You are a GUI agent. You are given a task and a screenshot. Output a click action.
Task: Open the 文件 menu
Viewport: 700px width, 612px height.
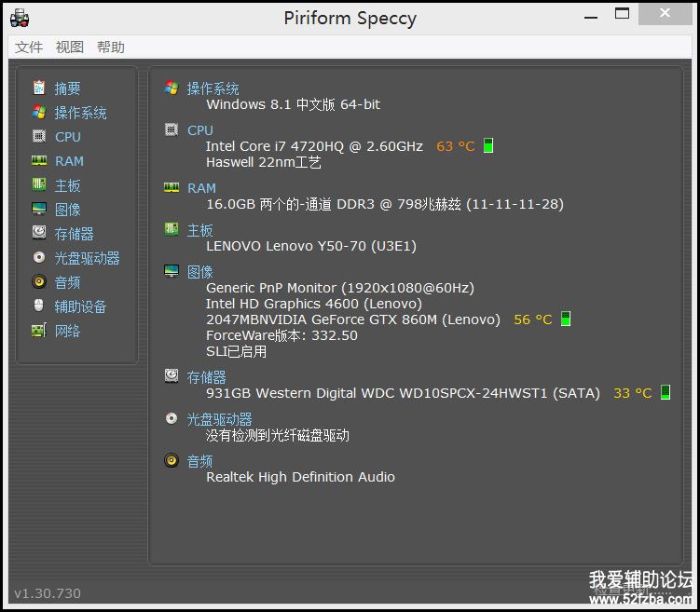(29, 47)
